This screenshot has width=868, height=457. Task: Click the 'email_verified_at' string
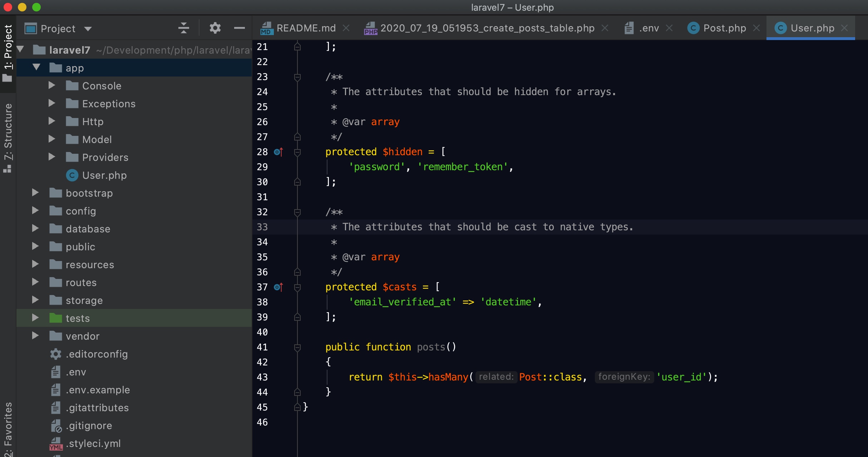(403, 302)
